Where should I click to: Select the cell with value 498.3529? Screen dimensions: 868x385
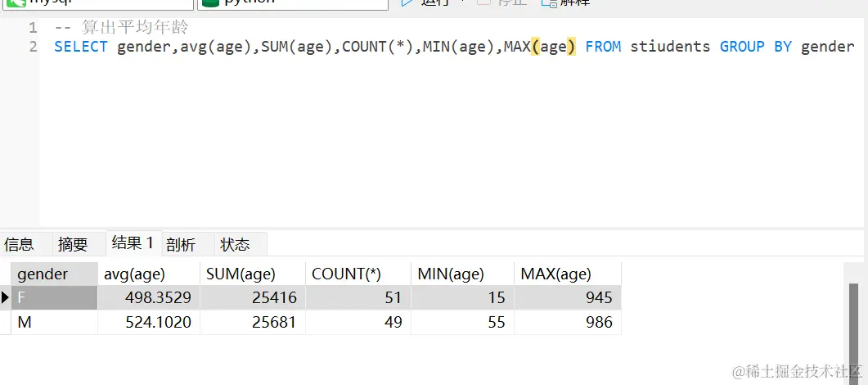(149, 298)
